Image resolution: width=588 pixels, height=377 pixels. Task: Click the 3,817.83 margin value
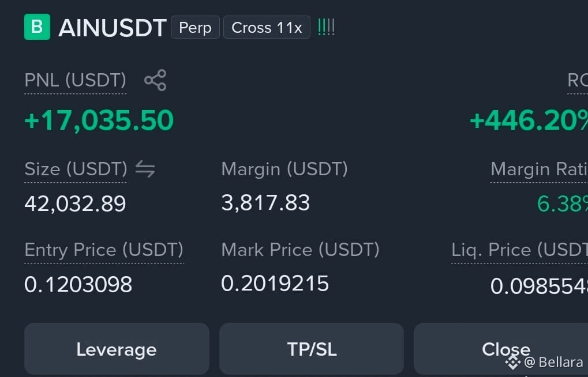point(265,203)
